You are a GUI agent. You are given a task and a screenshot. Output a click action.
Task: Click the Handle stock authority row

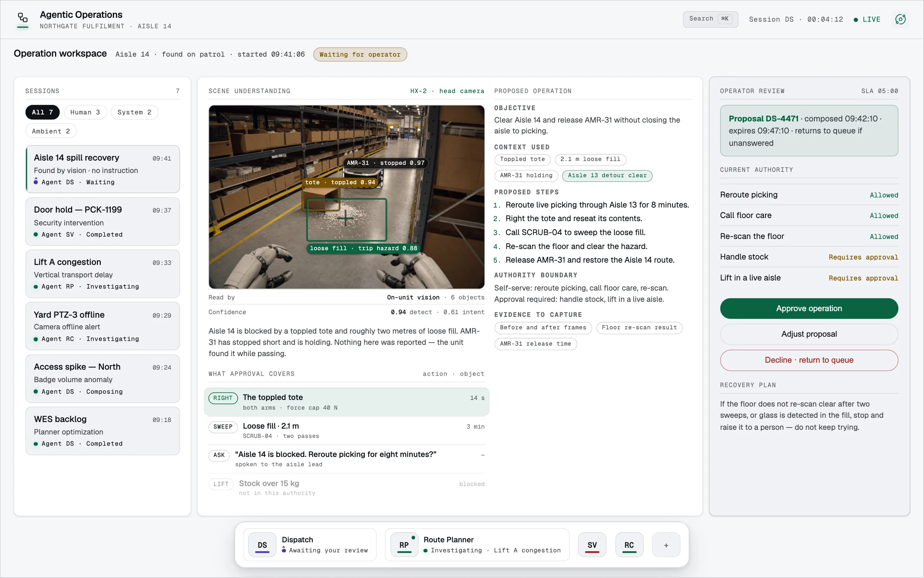click(809, 257)
